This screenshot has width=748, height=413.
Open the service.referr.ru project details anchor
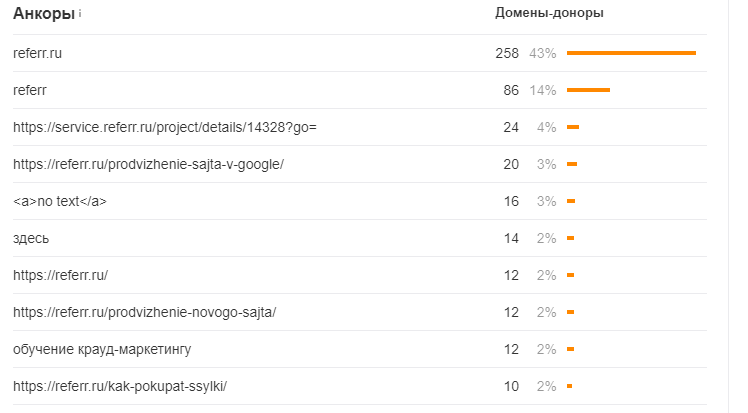click(165, 127)
